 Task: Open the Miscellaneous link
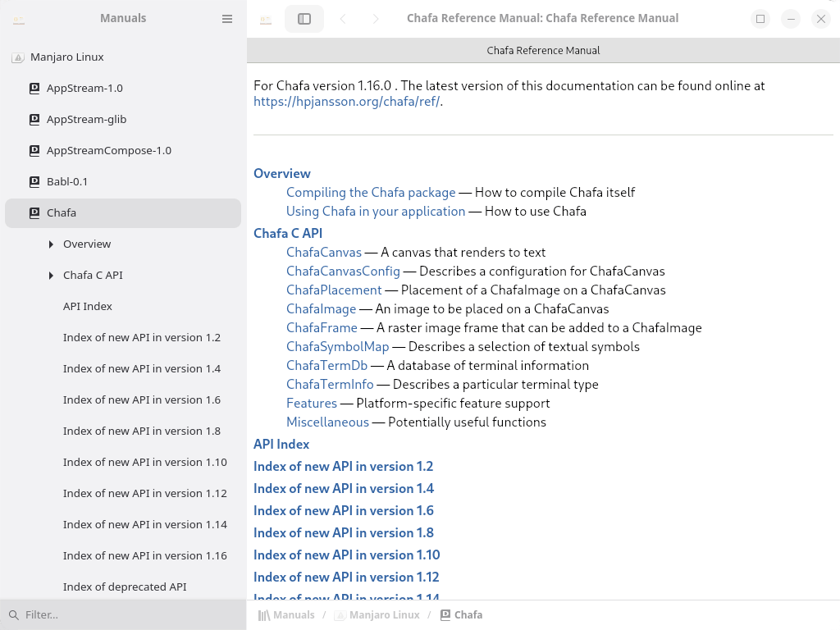coord(327,422)
